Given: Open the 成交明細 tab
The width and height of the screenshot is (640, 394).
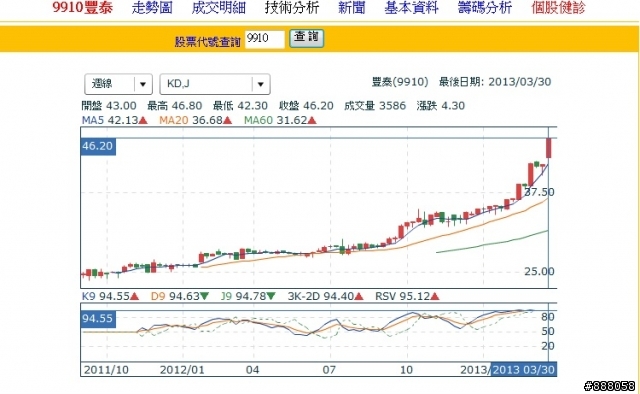Looking at the screenshot, I should [x=219, y=8].
